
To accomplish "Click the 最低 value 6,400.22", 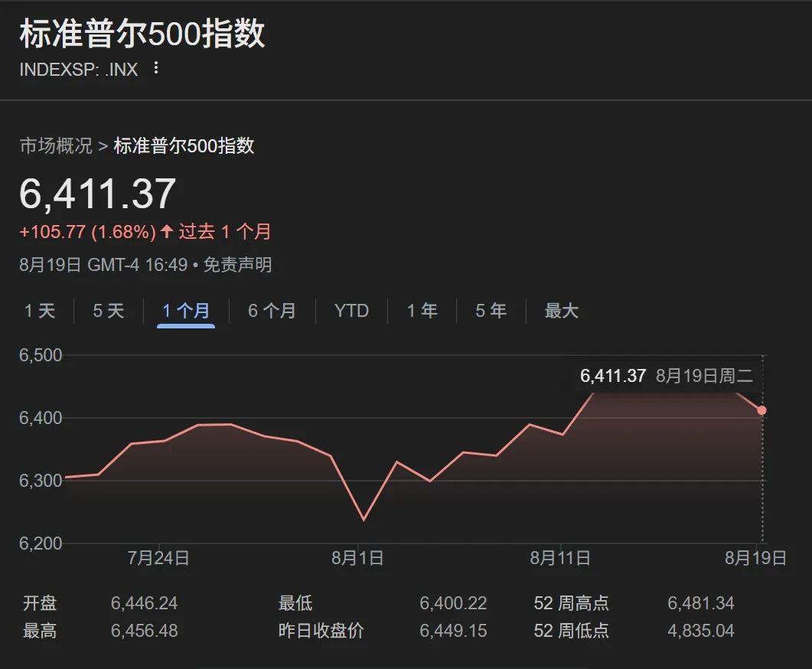I will 453,602.
